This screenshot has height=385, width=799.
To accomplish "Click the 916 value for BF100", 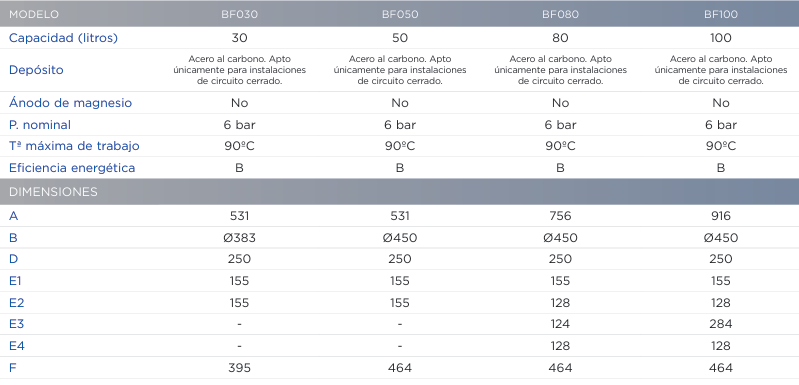I will (x=721, y=216).
